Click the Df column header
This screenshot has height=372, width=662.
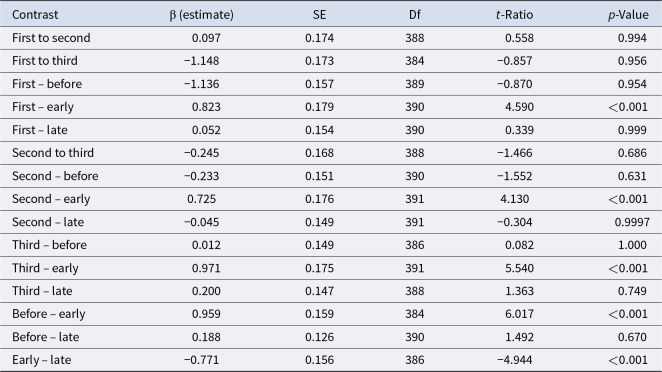tap(415, 15)
